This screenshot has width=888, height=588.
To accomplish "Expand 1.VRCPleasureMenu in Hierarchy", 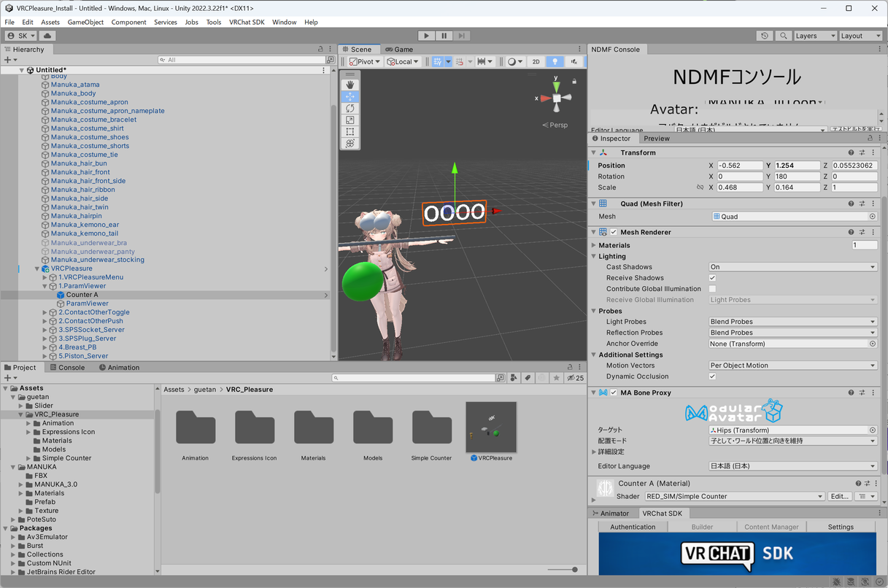I will (45, 277).
